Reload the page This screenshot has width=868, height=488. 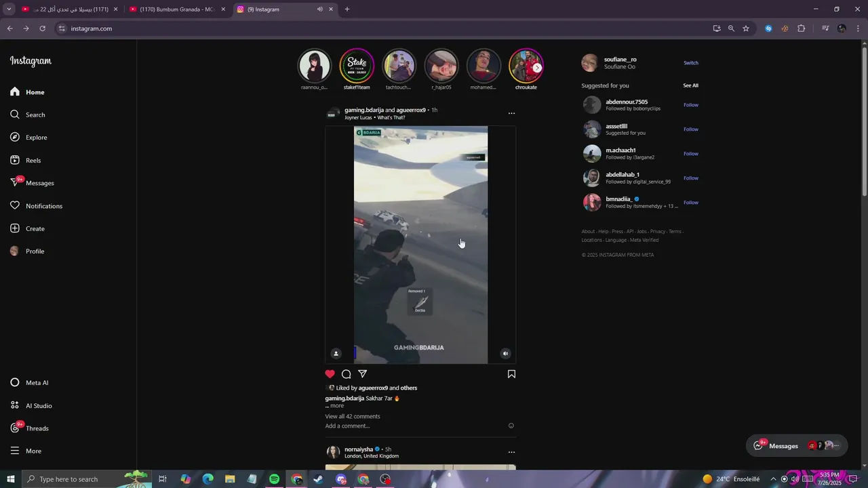(x=42, y=28)
